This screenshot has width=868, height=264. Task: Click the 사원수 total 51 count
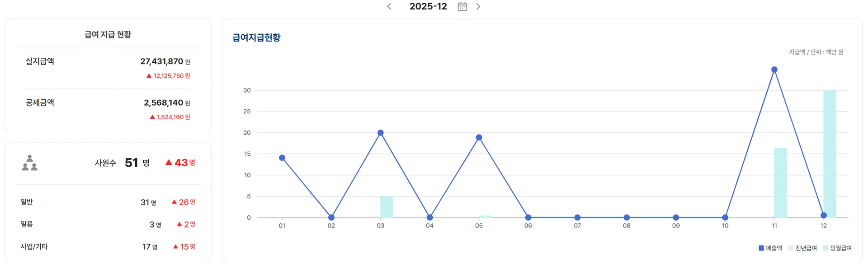click(132, 162)
